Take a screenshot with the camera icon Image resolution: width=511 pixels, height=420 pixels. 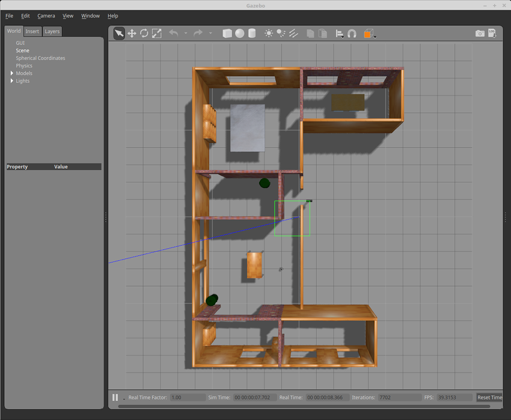(480, 33)
